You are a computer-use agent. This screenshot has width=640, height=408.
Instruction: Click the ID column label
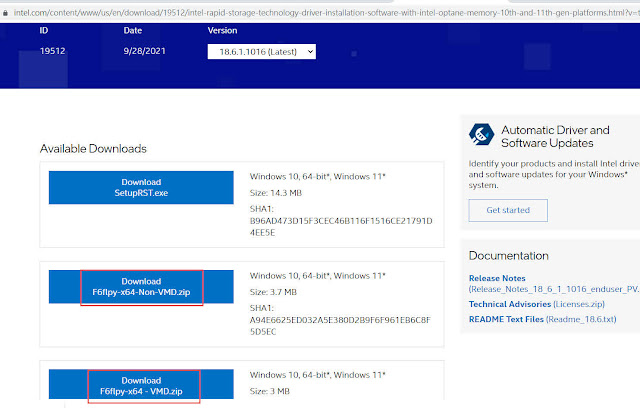coord(44,31)
